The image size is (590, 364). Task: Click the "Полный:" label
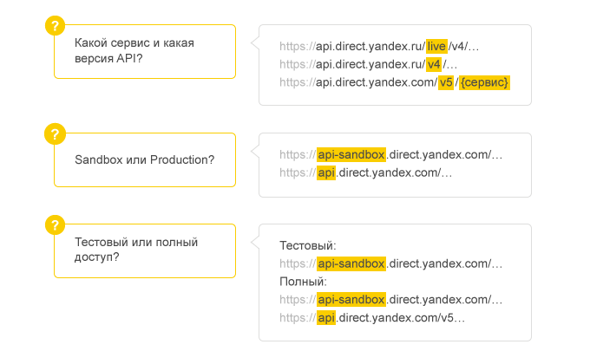(x=303, y=282)
